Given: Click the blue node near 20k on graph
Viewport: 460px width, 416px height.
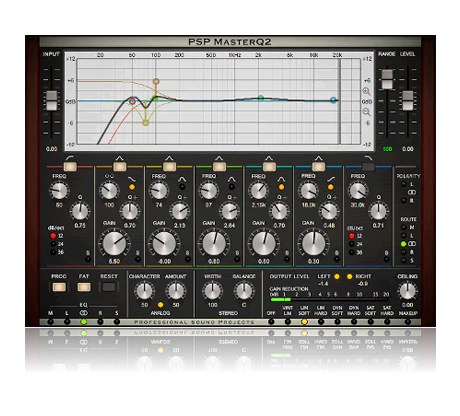Looking at the screenshot, I should pyautogui.click(x=333, y=100).
